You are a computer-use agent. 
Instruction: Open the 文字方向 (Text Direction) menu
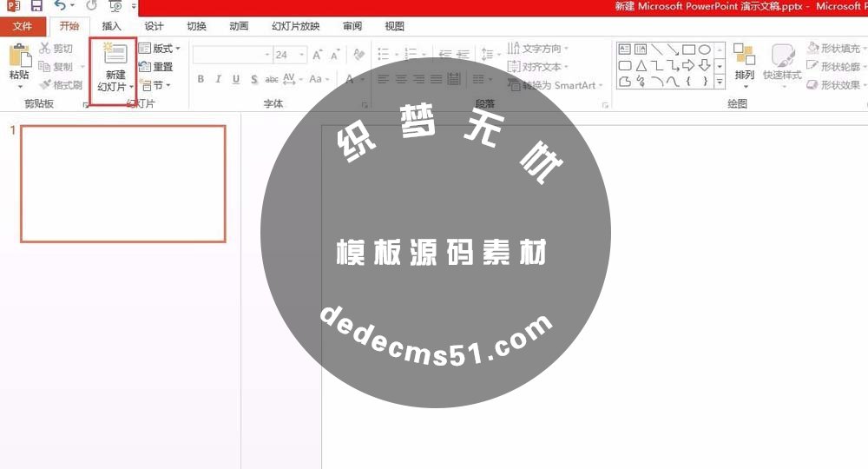[537, 49]
